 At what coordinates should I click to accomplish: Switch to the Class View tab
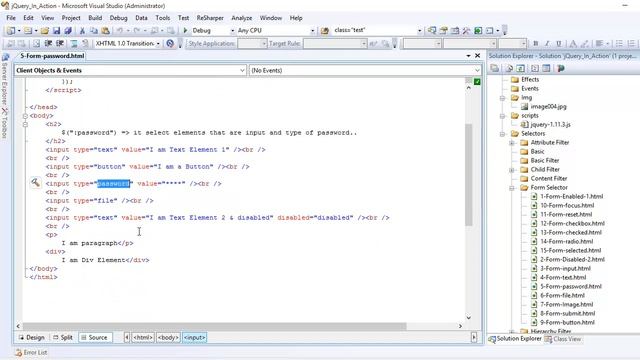click(563, 339)
